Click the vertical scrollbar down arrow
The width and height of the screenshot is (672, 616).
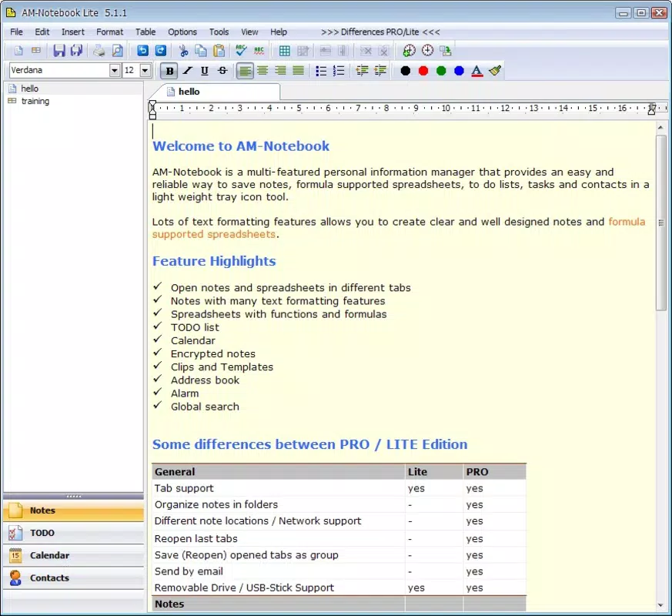click(660, 605)
